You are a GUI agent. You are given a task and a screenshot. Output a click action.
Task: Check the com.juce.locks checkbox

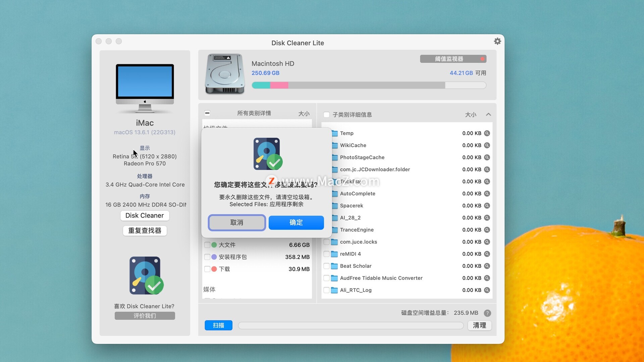(326, 242)
